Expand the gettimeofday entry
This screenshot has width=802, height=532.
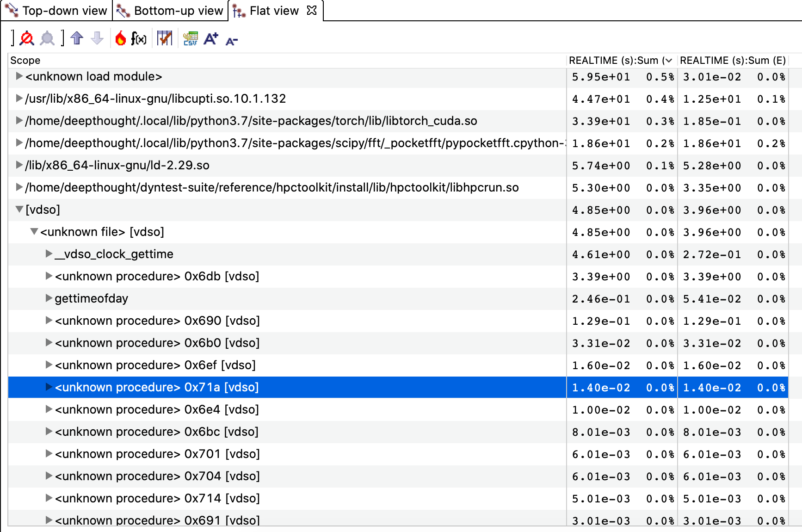point(48,298)
